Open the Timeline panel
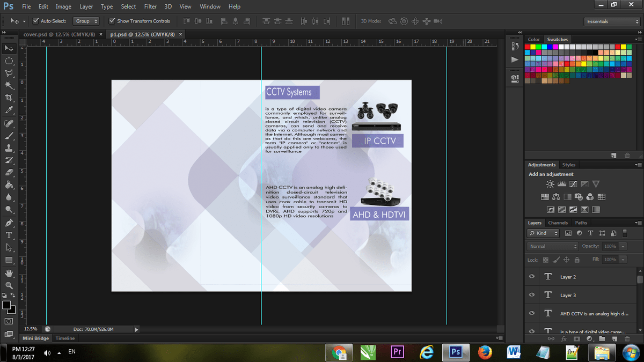The height and width of the screenshot is (362, 644). pos(65,338)
